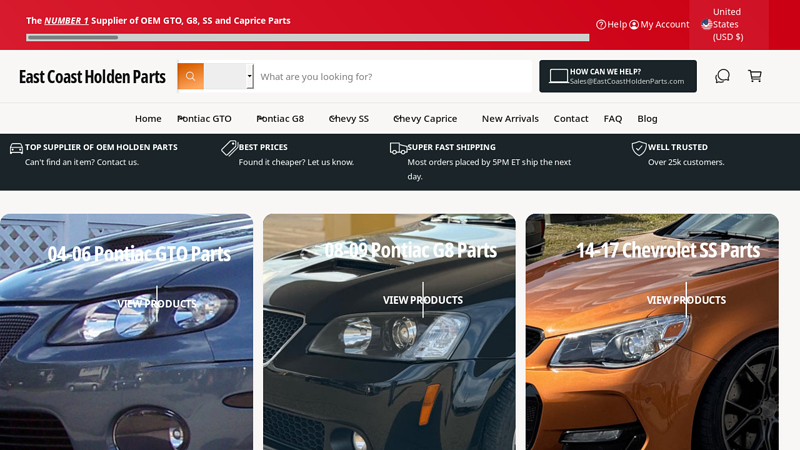Click the East Coast Holden Parts logo

pyautogui.click(x=92, y=76)
